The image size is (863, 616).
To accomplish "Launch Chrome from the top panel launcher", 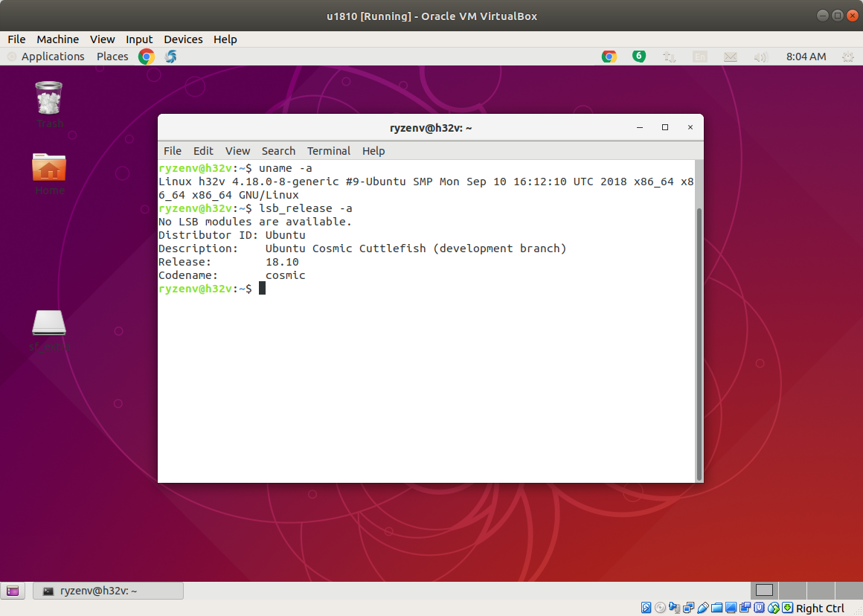I will coord(147,57).
